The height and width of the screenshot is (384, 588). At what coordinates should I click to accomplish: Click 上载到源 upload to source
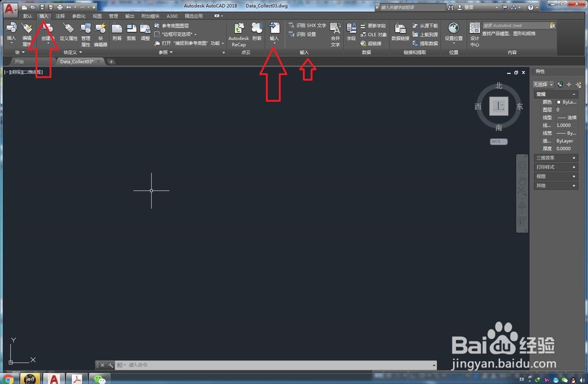425,35
